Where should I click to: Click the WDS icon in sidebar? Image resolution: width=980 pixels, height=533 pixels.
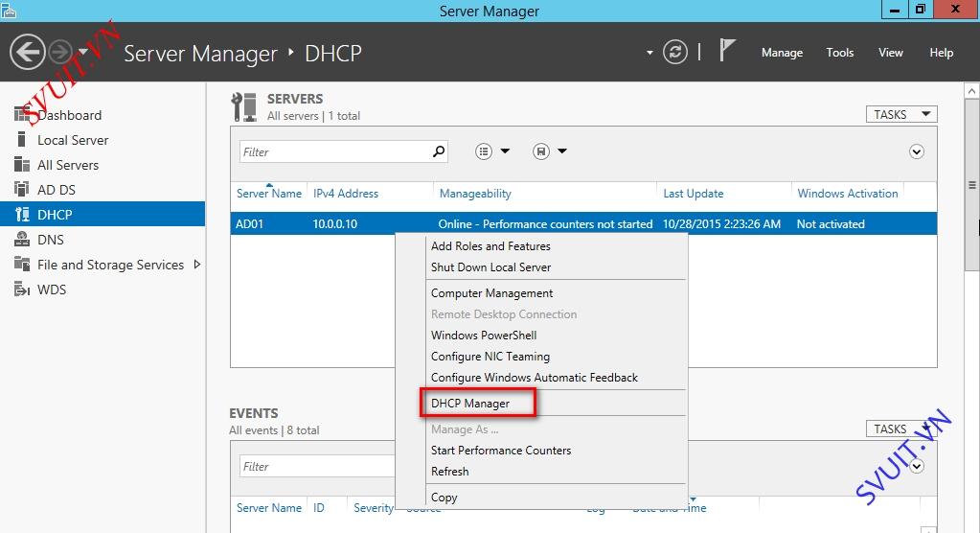click(22, 289)
